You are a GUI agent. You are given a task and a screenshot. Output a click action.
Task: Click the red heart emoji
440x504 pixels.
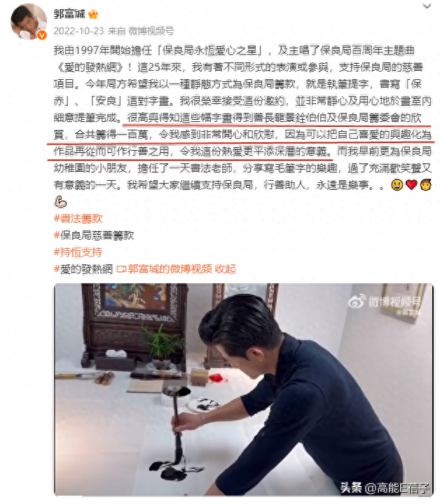[411, 185]
